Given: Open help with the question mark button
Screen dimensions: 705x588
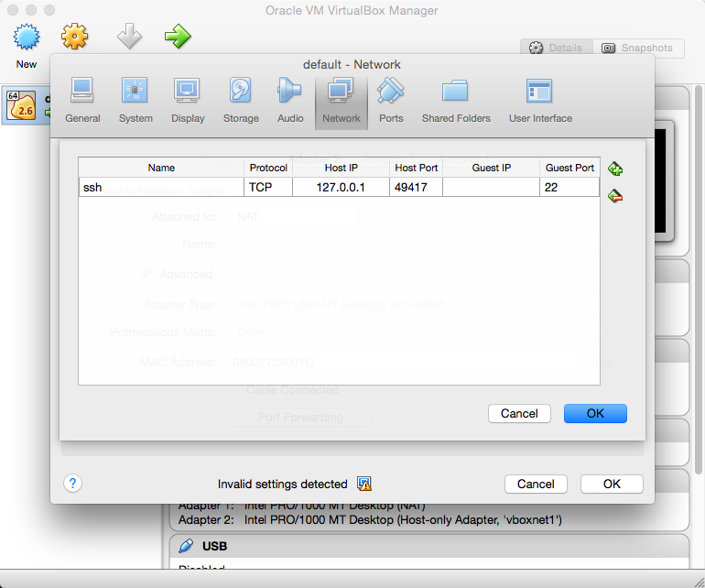Looking at the screenshot, I should pos(72,484).
